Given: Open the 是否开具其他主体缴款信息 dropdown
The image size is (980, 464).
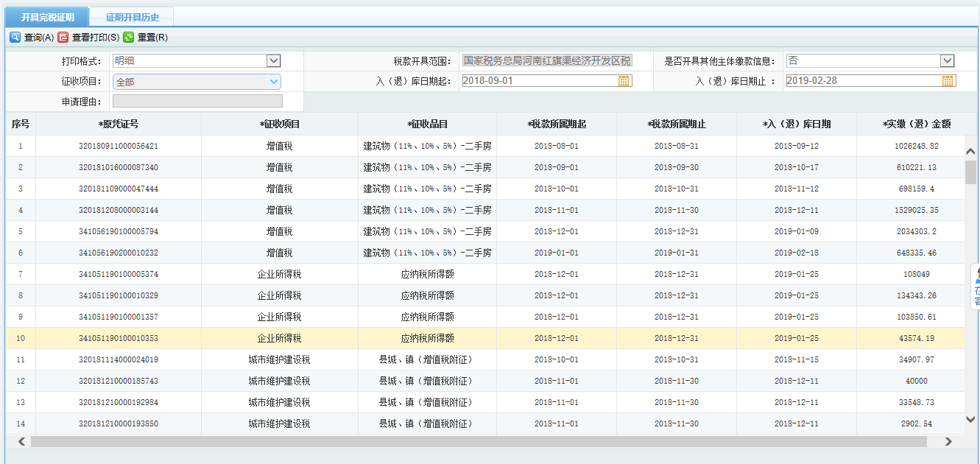Looking at the screenshot, I should tap(946, 60).
